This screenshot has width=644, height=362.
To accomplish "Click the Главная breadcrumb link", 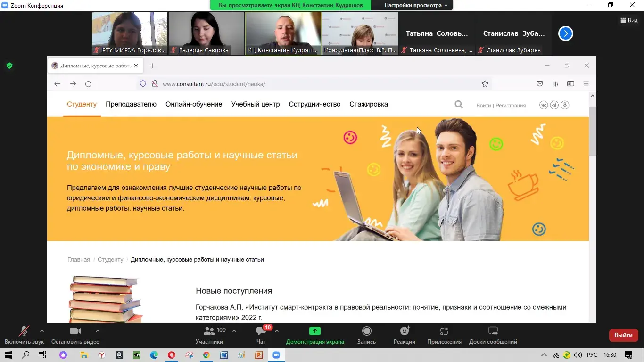I will (x=79, y=260).
